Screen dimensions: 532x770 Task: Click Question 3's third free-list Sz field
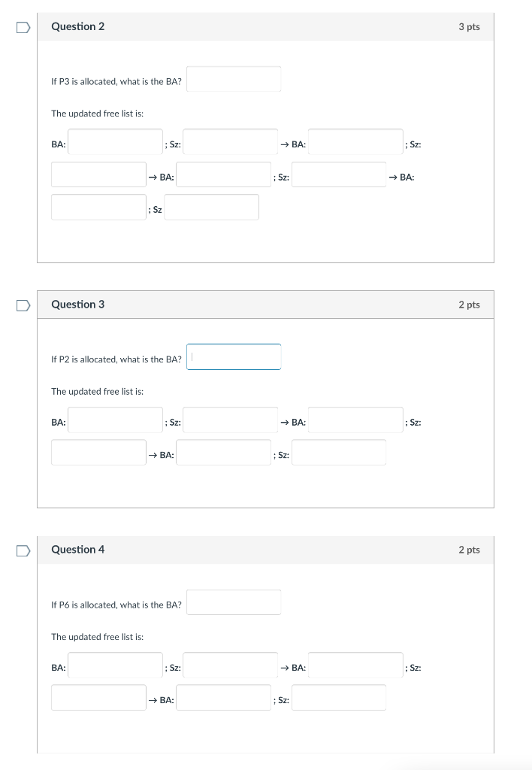(x=338, y=453)
